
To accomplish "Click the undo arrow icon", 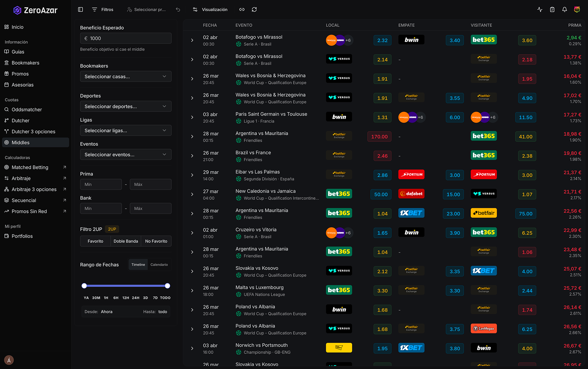I will [x=178, y=10].
